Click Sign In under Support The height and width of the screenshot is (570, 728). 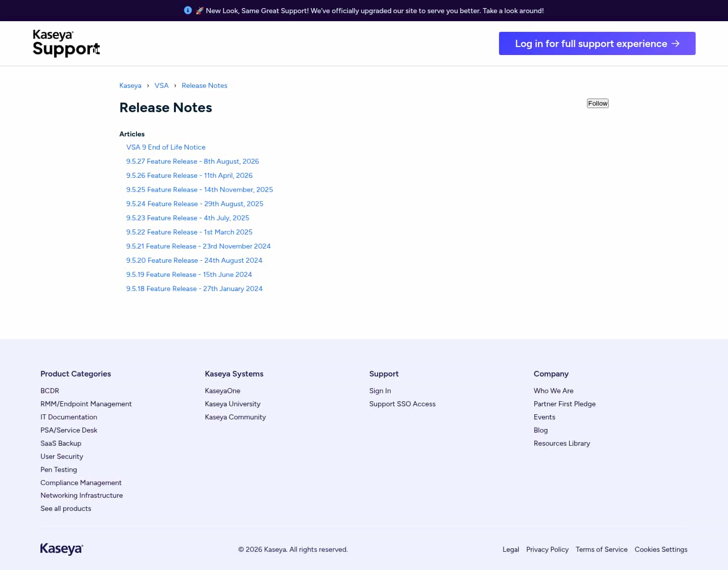380,391
